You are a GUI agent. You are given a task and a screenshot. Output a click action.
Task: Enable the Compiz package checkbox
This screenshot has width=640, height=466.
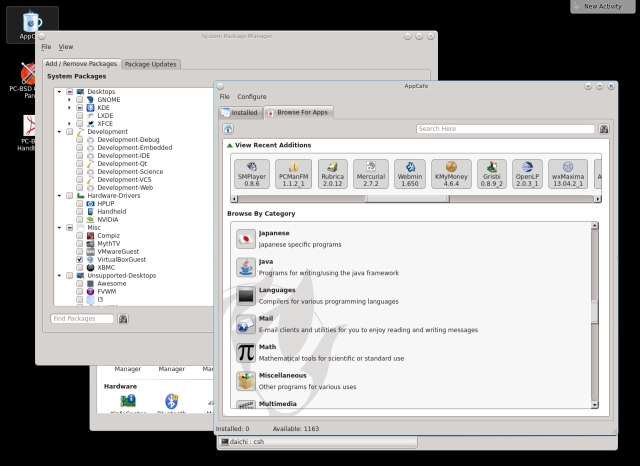80,235
